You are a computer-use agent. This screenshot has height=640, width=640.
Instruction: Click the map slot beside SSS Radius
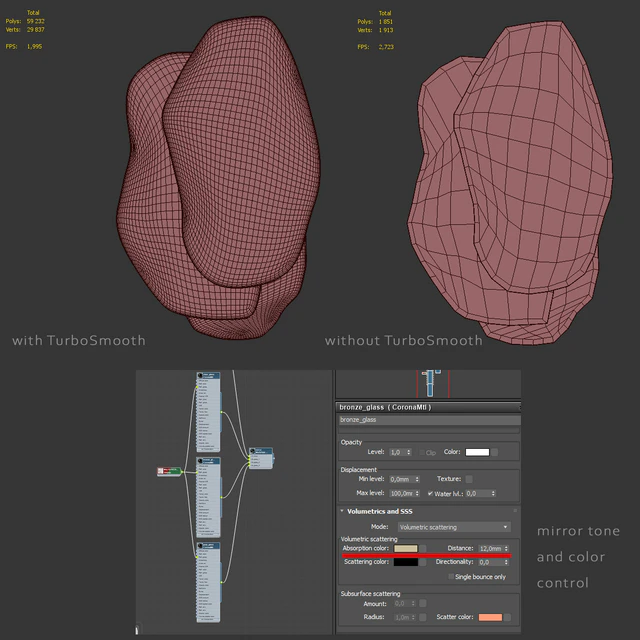(x=423, y=617)
